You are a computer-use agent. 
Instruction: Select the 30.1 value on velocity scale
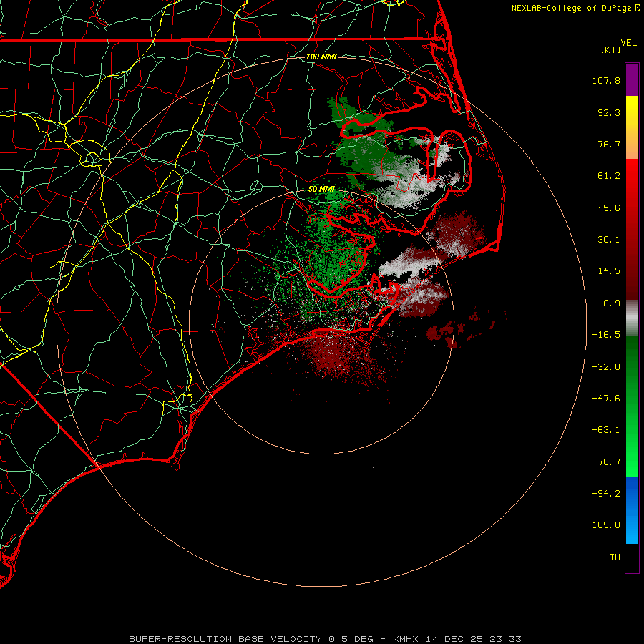(x=609, y=240)
